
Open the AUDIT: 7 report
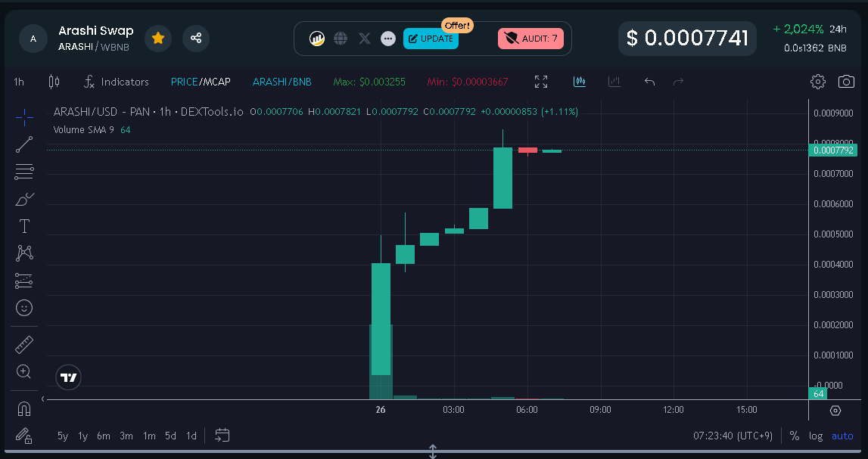click(x=531, y=39)
